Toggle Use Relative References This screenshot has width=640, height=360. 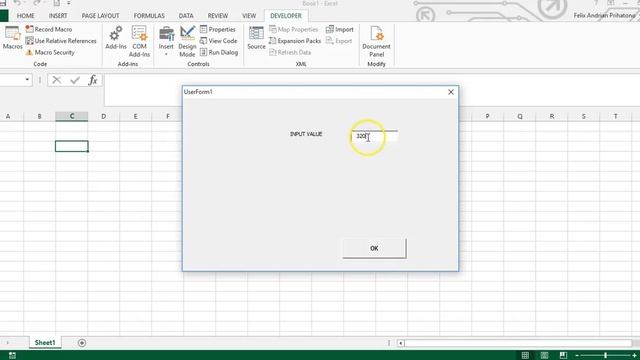(61, 41)
